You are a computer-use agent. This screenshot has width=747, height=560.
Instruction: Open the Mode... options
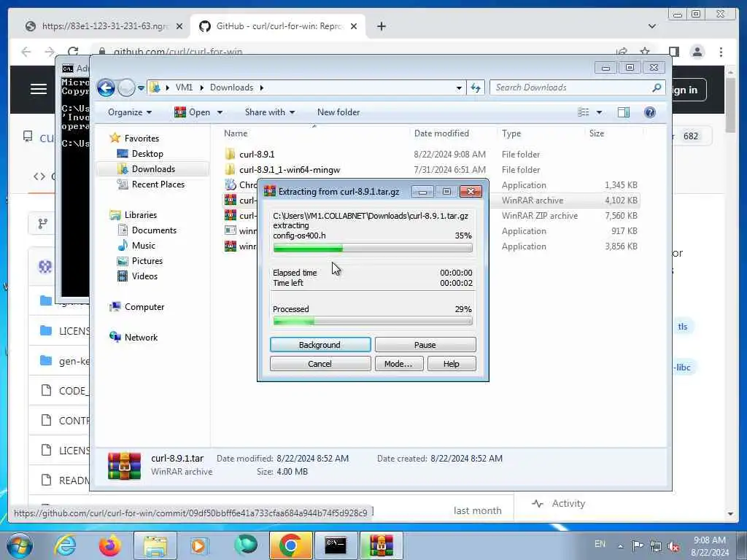pyautogui.click(x=398, y=364)
